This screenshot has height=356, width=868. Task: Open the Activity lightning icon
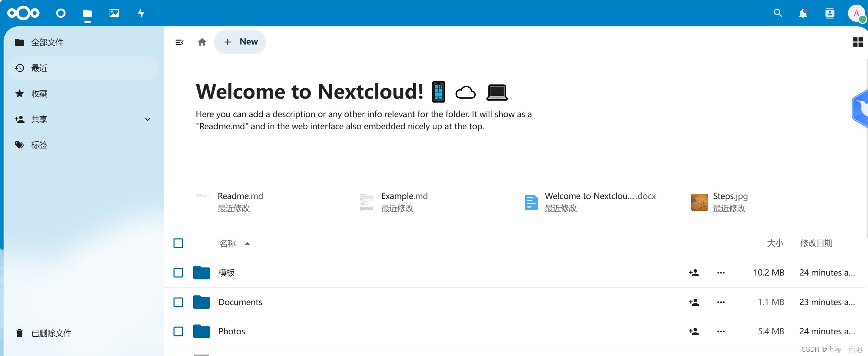tap(141, 13)
